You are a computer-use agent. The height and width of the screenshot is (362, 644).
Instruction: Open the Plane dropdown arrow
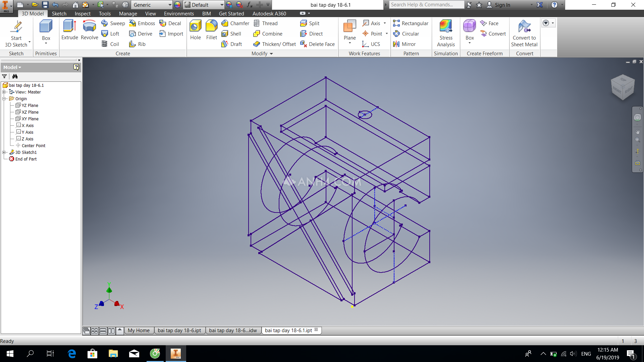pos(350,43)
